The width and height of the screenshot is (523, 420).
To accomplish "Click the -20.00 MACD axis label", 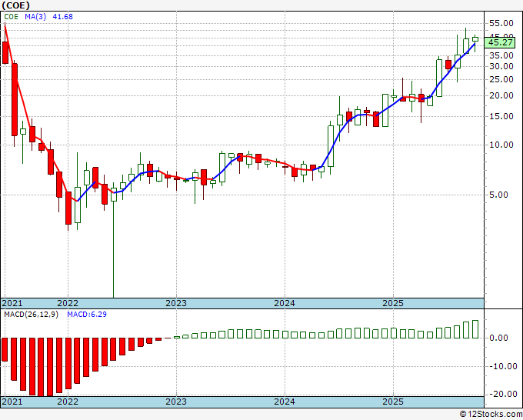I will pyautogui.click(x=503, y=394).
